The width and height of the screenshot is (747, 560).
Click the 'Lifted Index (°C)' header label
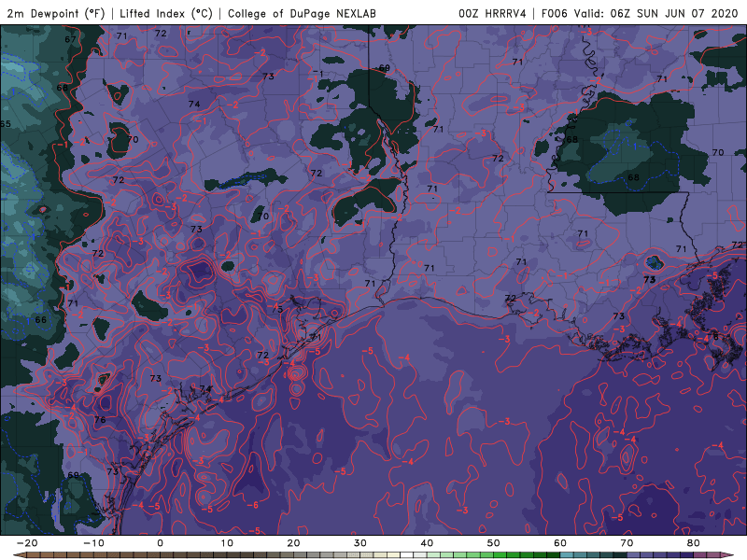point(166,13)
